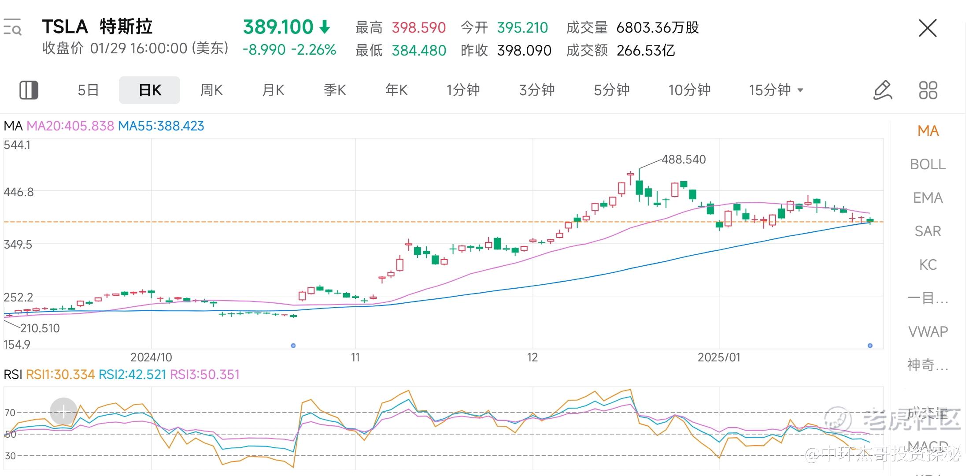
Task: Click the MA20:405.838 legend label
Action: pyautogui.click(x=70, y=126)
